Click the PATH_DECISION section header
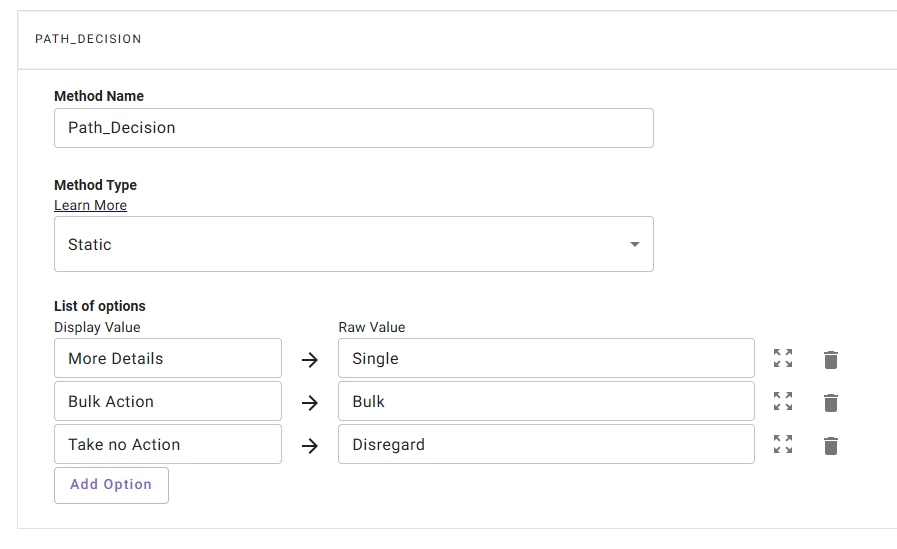This screenshot has width=897, height=549. click(x=88, y=39)
